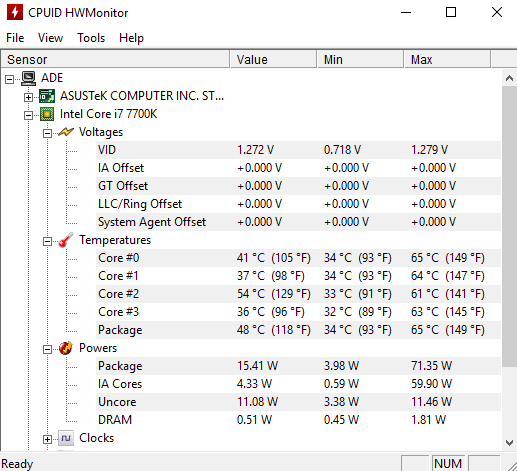This screenshot has width=517, height=471.
Task: Open the File menu
Action: tap(15, 38)
